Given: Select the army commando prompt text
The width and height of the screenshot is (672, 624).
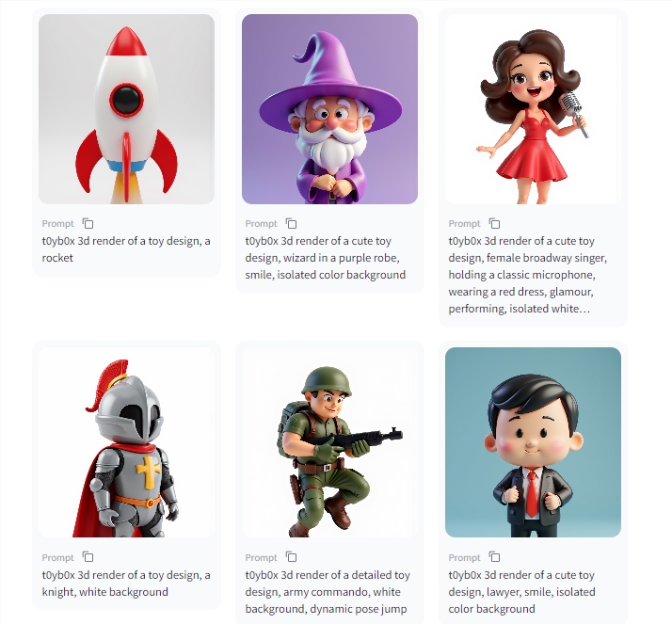Looking at the screenshot, I should coord(328,592).
